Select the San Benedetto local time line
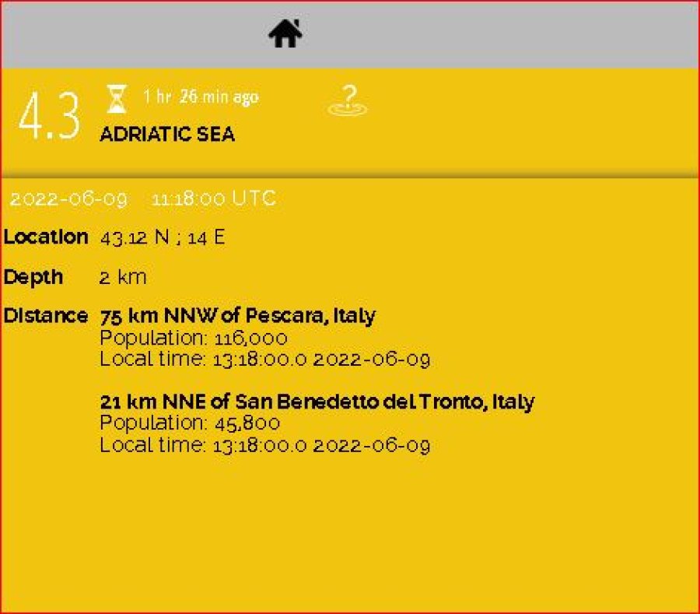Image resolution: width=700 pixels, height=614 pixels. (265, 445)
